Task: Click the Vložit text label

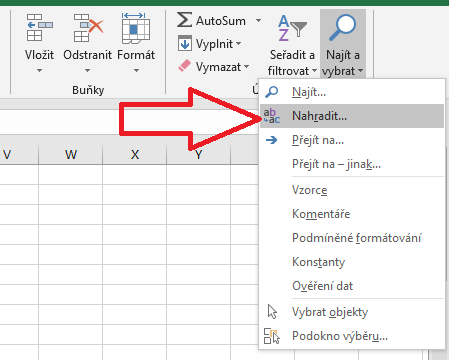Action: tap(39, 55)
